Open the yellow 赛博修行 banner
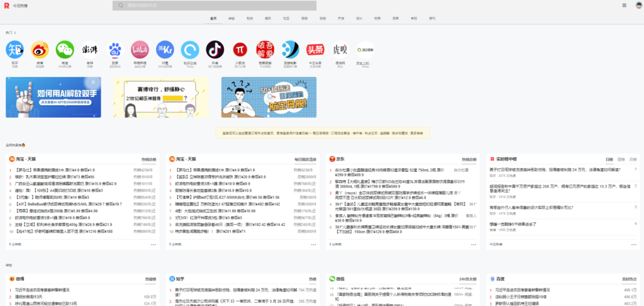 [161, 97]
